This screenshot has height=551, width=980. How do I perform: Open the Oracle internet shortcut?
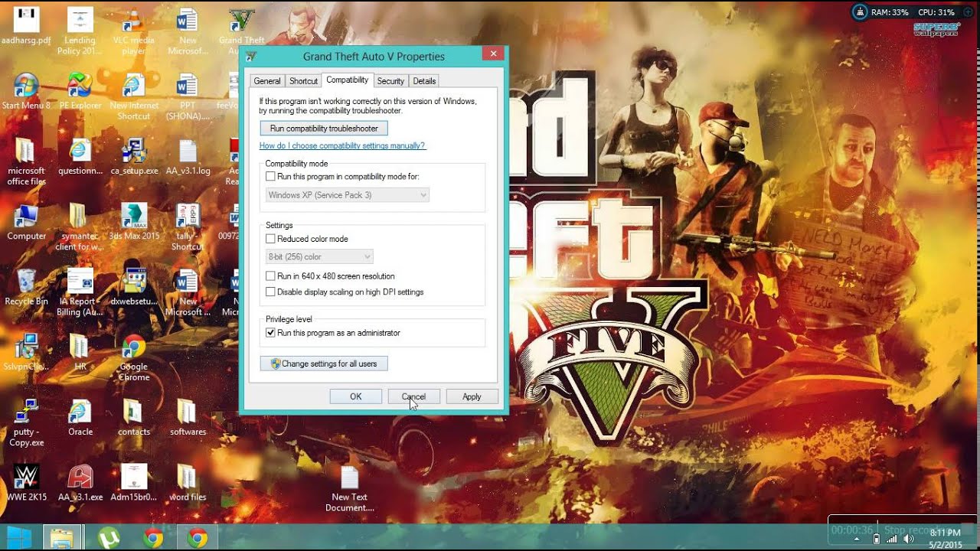click(x=80, y=418)
